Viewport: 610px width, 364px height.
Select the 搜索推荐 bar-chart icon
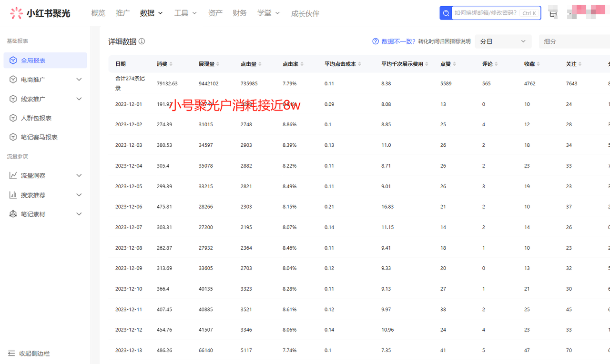click(x=13, y=194)
